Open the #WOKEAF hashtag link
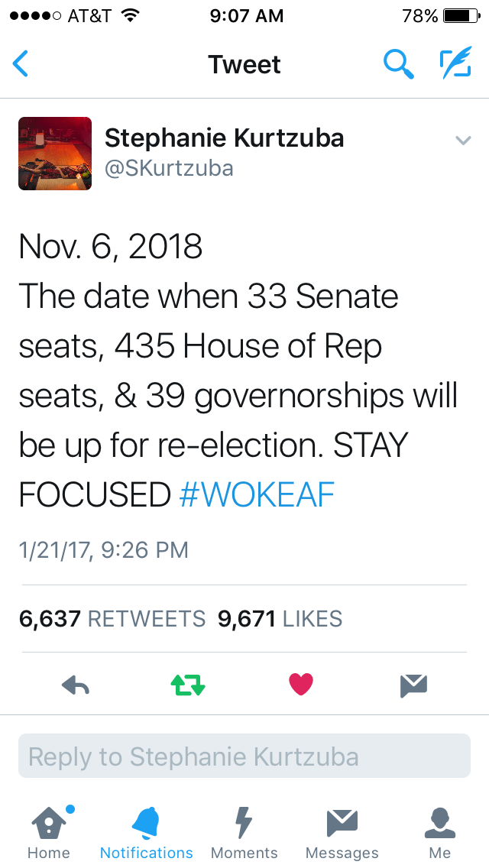The image size is (489, 868). click(x=257, y=495)
